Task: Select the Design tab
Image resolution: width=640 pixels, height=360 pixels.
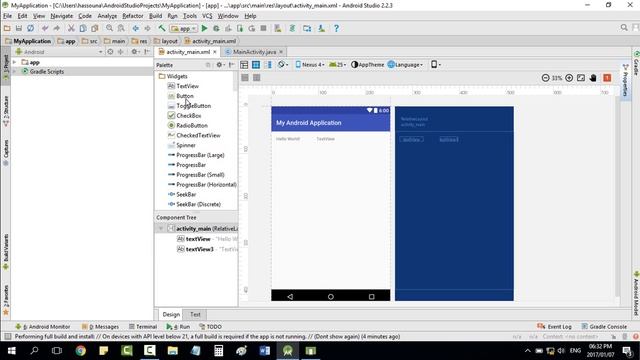Action: pos(171,314)
